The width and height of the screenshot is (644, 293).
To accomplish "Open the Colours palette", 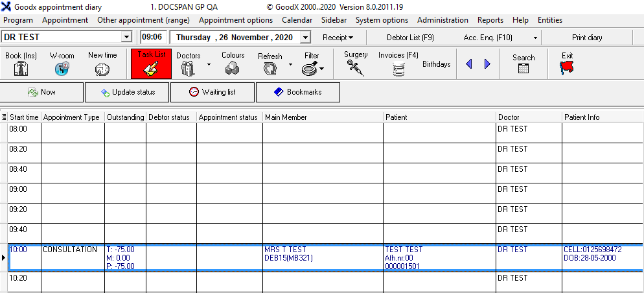I will pos(233,67).
